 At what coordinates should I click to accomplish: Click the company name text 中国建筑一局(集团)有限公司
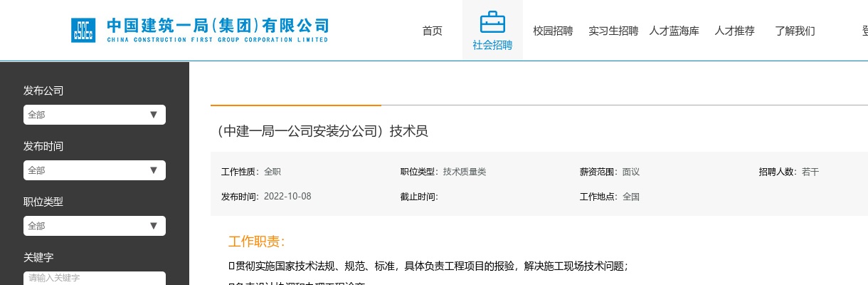click(x=218, y=26)
